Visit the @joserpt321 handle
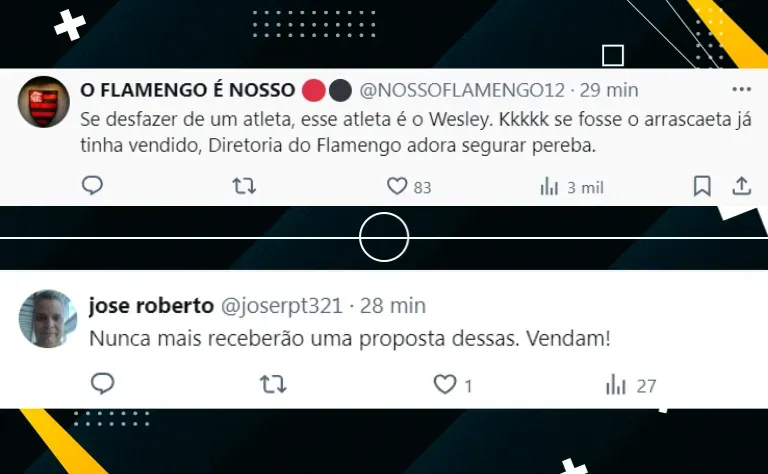768x474 pixels. point(282,306)
